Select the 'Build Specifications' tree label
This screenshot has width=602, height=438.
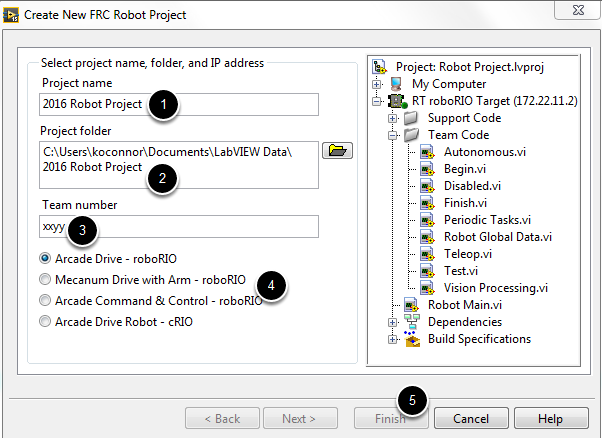479,339
